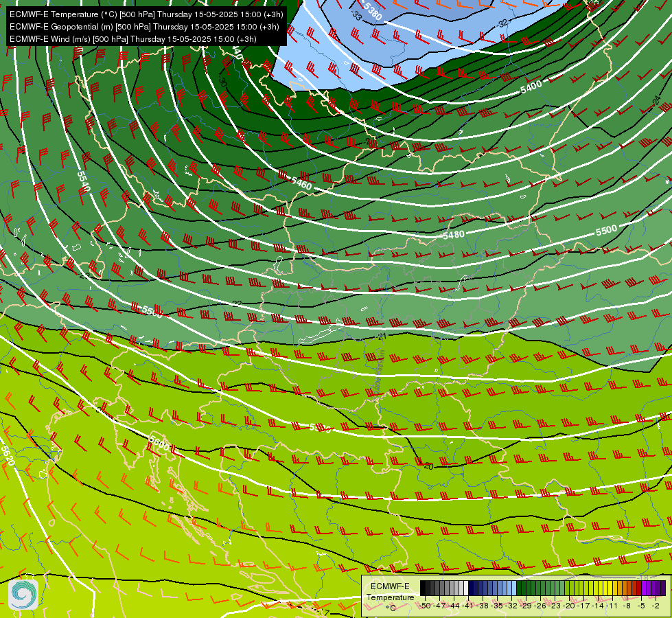Select the ECMWF-E Geopotential title line
The image size is (672, 618).
click(144, 27)
